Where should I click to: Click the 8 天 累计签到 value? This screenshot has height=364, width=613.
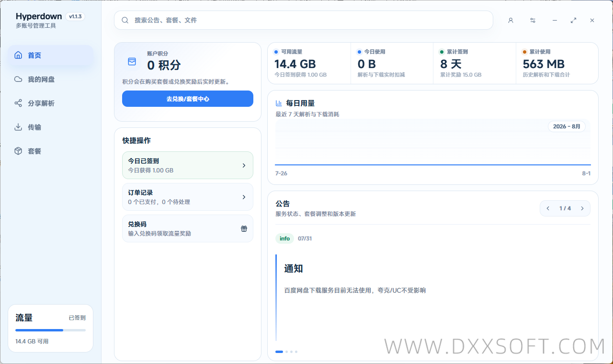pos(451,64)
